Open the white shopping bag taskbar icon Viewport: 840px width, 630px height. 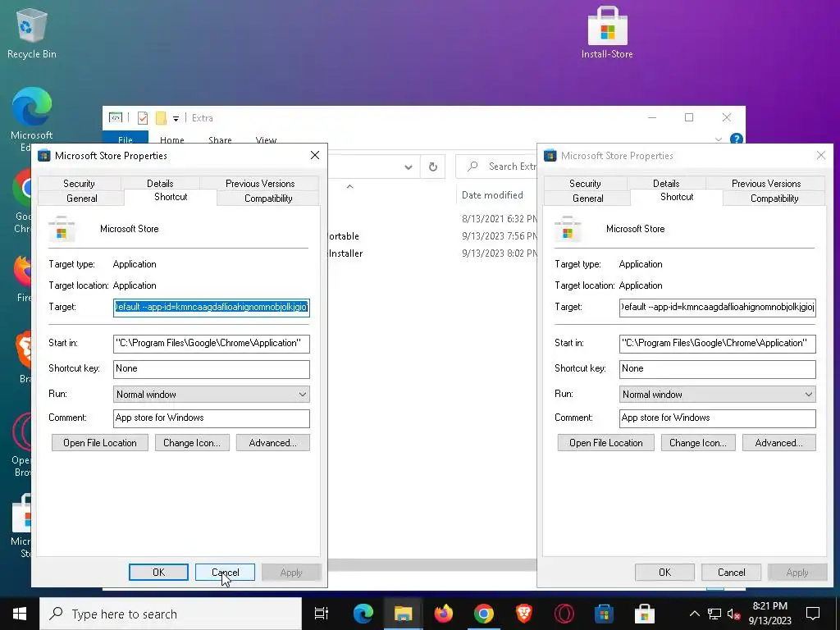(x=644, y=614)
